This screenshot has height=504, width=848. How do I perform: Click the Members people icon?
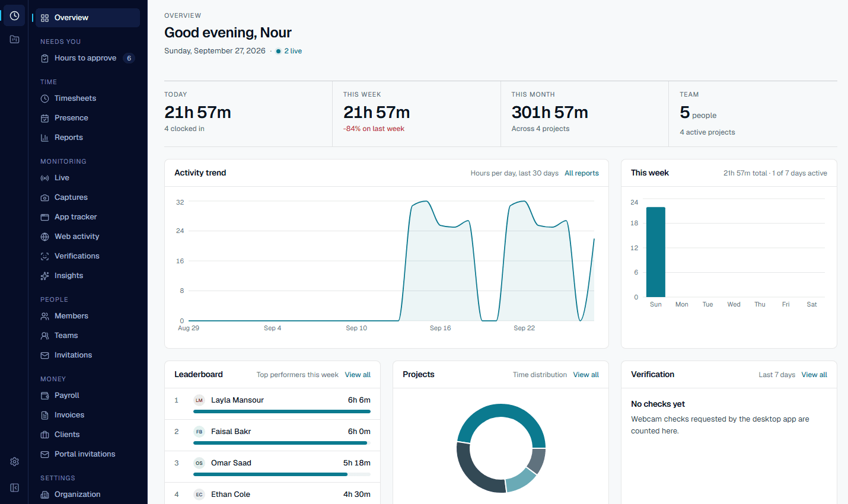pos(44,316)
